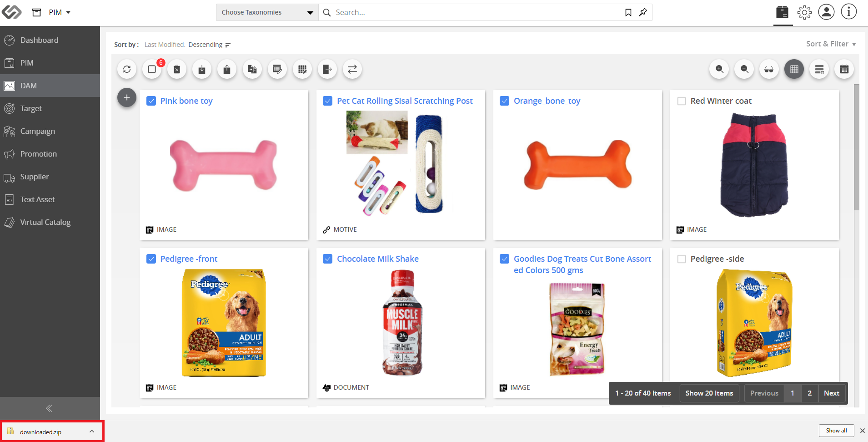Click the swap arrows toolbar icon
The image size is (868, 442).
[352, 69]
